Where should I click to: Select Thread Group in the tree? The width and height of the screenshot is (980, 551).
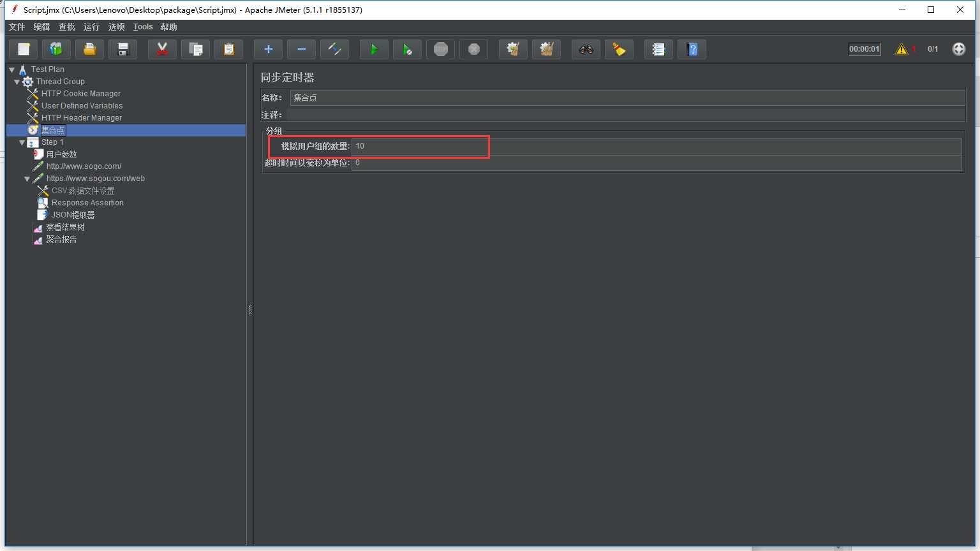[61, 82]
